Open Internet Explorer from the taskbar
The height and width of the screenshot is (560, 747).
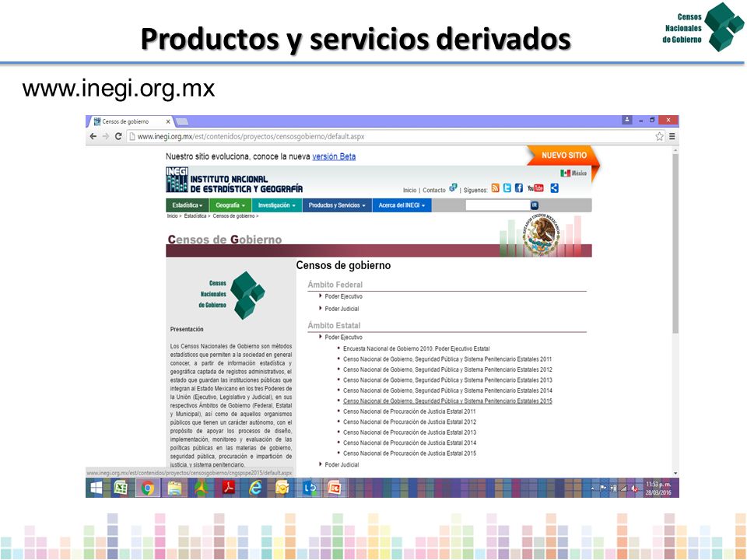[x=256, y=488]
